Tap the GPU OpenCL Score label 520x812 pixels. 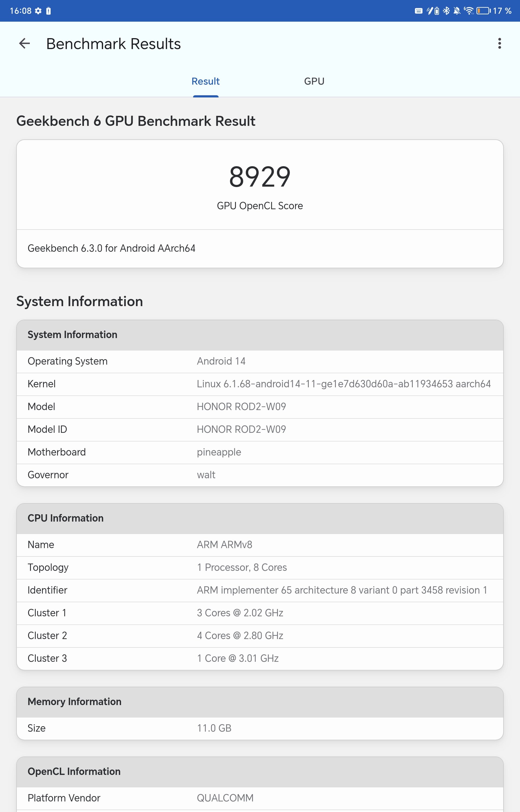click(x=260, y=206)
